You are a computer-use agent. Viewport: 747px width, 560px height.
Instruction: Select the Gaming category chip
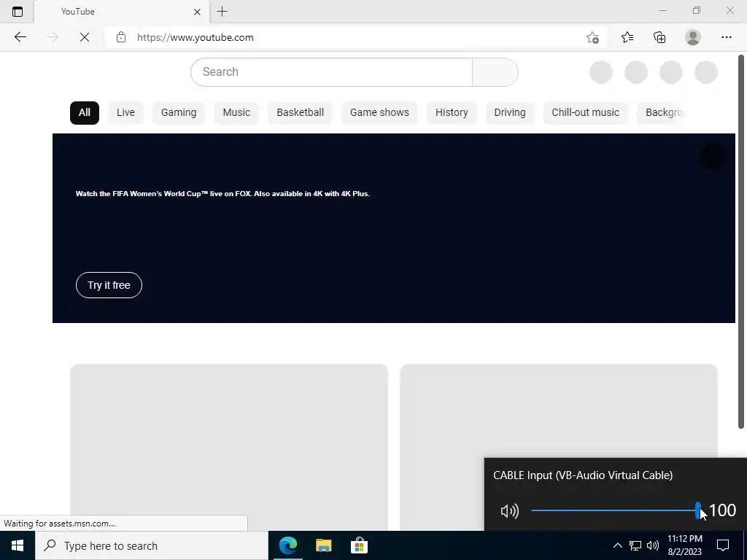click(179, 113)
